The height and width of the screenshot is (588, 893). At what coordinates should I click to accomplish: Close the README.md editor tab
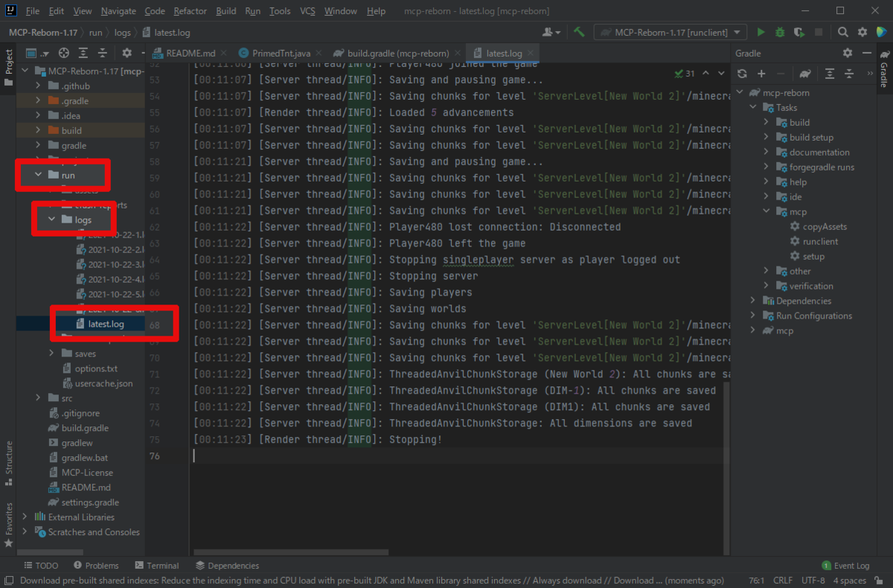(224, 53)
